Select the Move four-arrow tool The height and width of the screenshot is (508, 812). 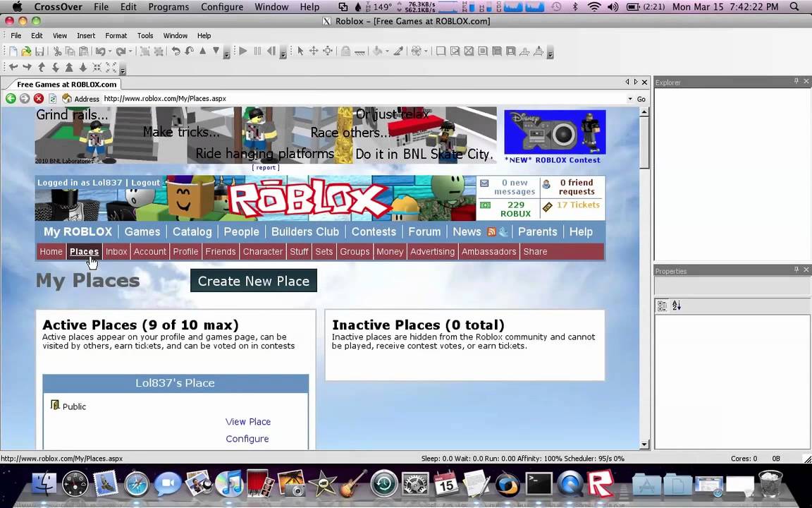pos(313,52)
